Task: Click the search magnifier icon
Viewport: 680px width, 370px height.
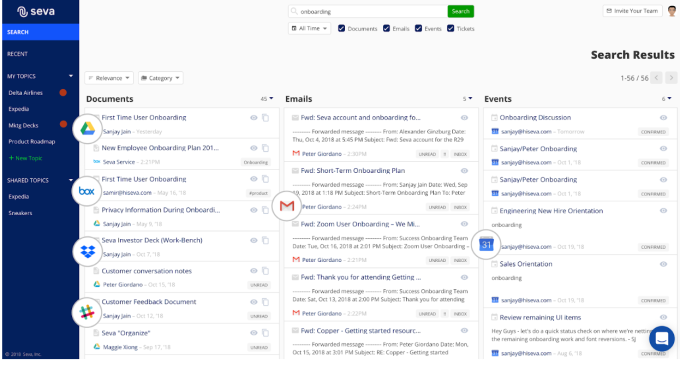Action: (294, 11)
